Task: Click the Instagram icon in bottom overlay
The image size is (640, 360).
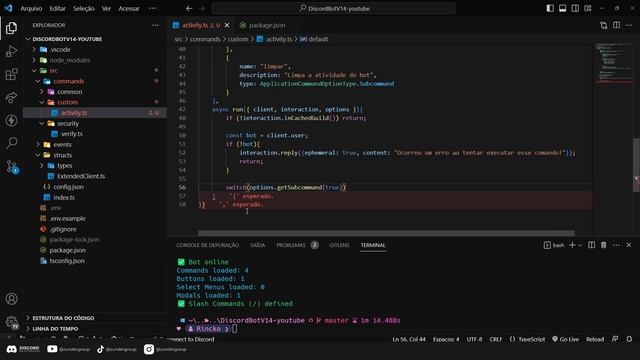Action: pos(149,349)
